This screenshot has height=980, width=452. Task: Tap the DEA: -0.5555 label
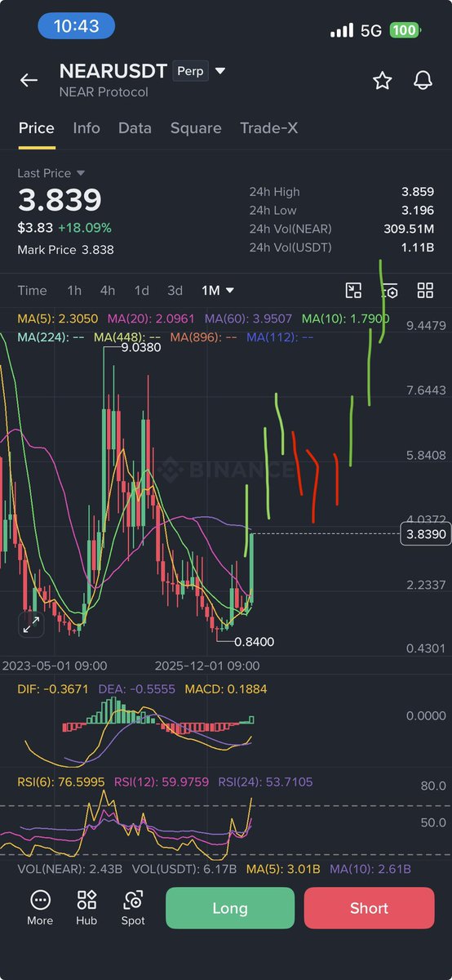[x=137, y=689]
